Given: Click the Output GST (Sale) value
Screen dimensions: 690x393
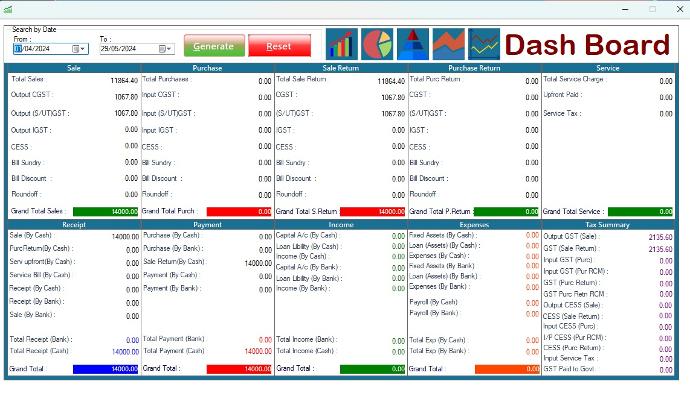Looking at the screenshot, I should (660, 237).
